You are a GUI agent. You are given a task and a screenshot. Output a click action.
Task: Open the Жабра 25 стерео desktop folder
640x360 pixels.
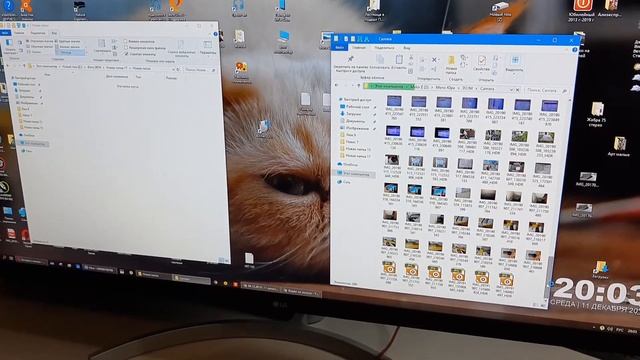coord(597,114)
